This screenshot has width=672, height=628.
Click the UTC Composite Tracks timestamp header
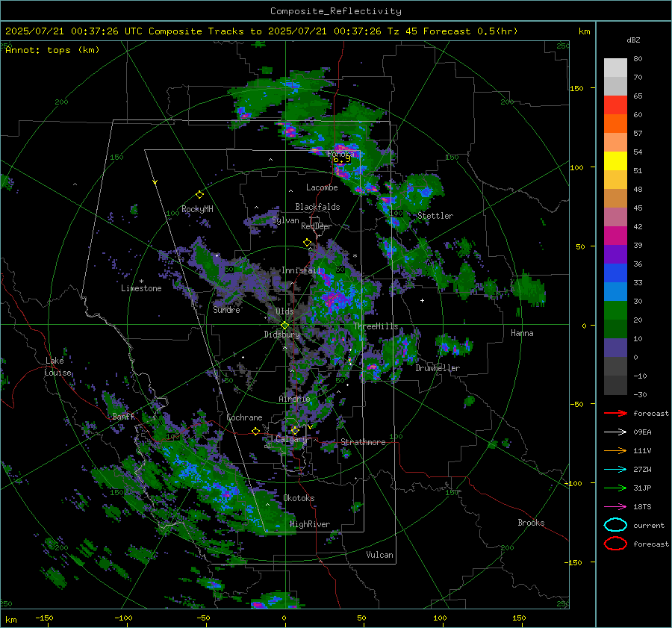click(x=261, y=31)
